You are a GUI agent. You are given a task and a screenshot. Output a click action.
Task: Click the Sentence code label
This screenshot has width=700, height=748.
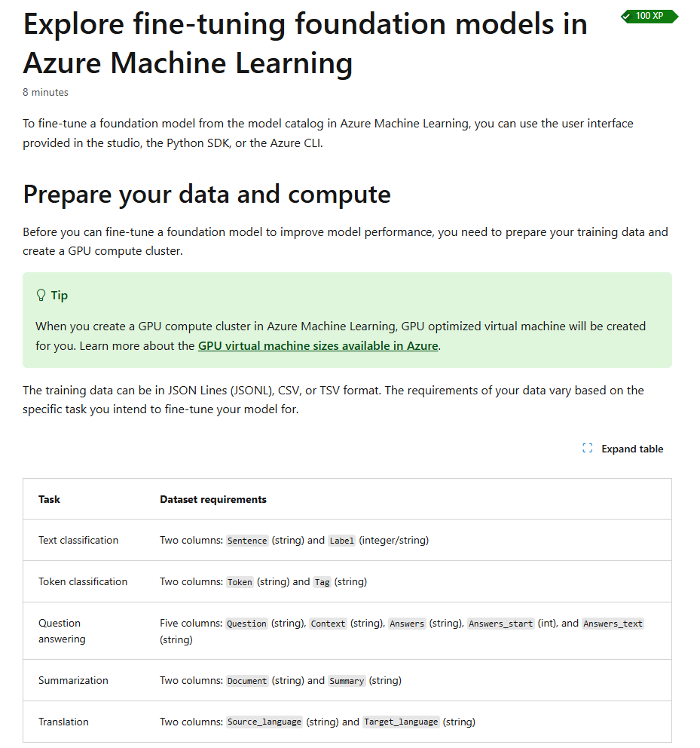[x=247, y=541]
